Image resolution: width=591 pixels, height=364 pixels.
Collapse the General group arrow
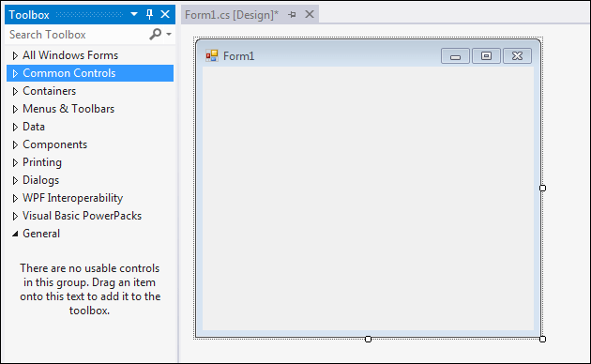15,234
